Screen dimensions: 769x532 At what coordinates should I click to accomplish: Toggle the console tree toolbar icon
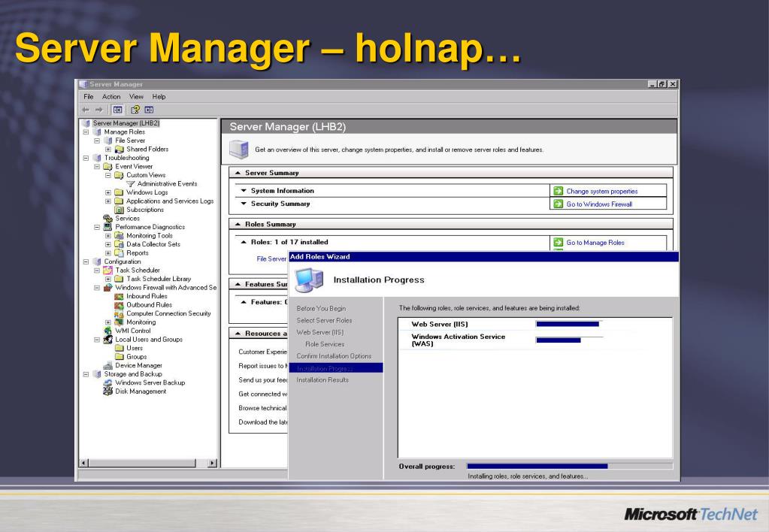(x=118, y=110)
